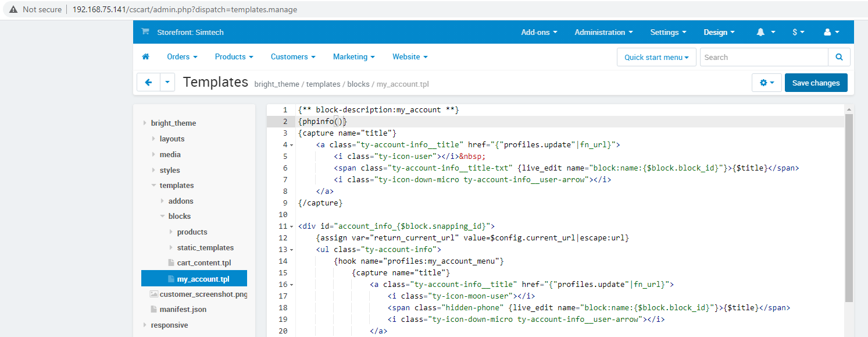Open the Add-ons menu
The width and height of the screenshot is (868, 337).
539,33
